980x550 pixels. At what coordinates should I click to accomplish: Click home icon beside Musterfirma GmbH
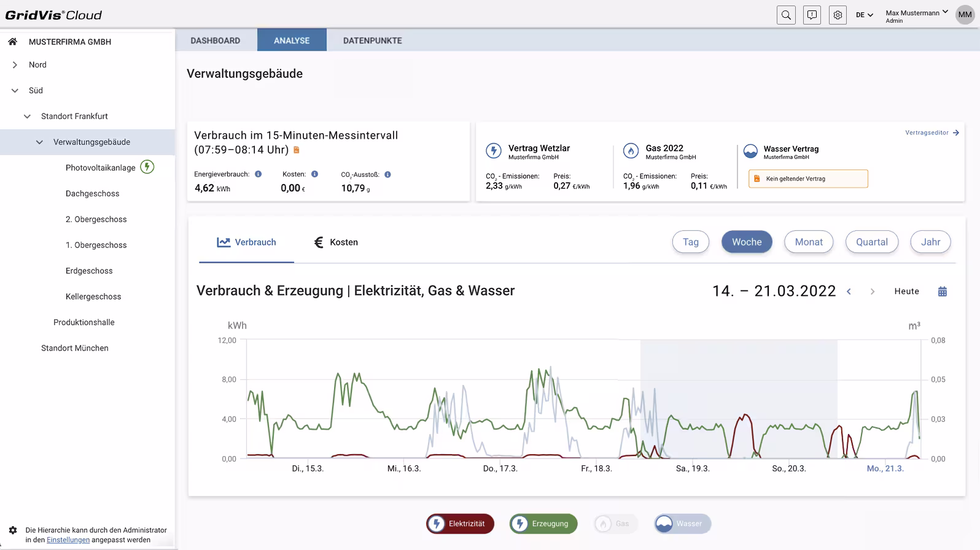(12, 42)
